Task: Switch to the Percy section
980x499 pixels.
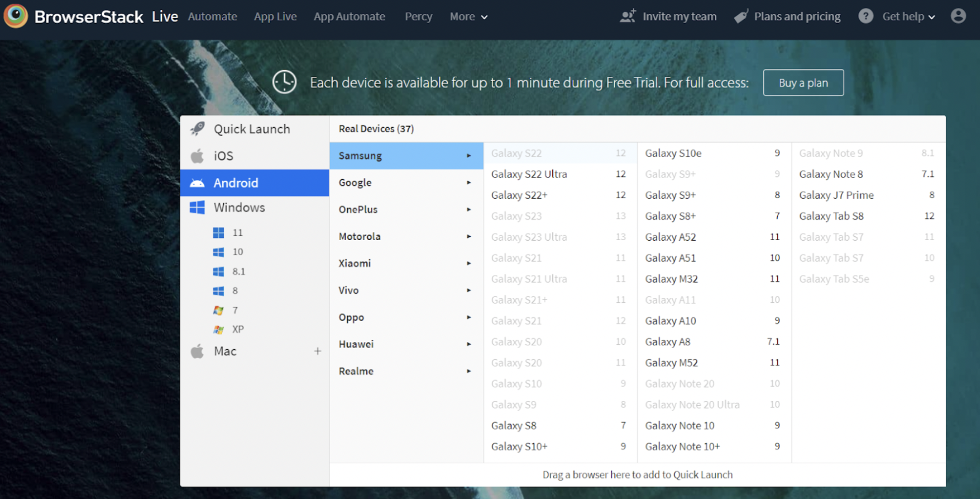Action: click(x=418, y=17)
